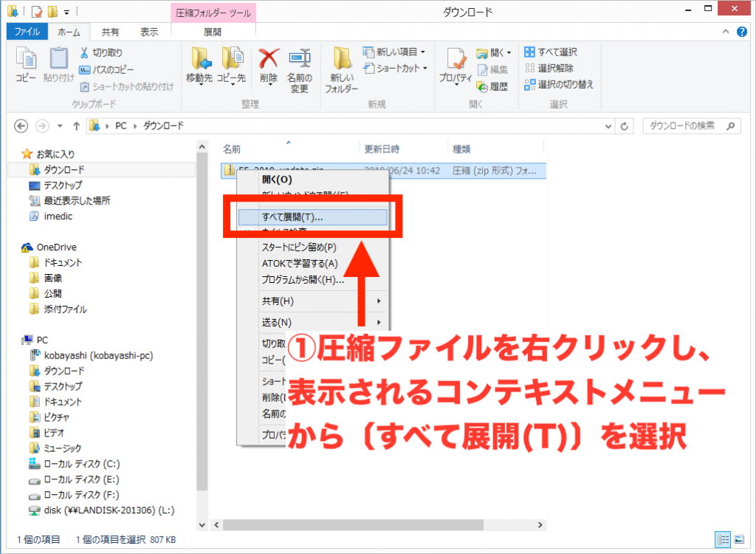Click the Forward navigation arrow
Viewport: 756px width, 554px height.
pyautogui.click(x=42, y=126)
